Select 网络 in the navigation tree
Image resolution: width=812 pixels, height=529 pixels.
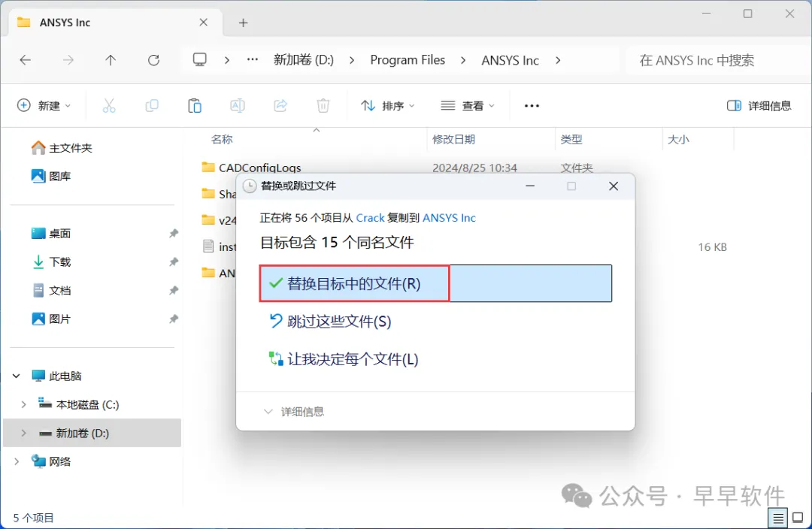click(51, 461)
